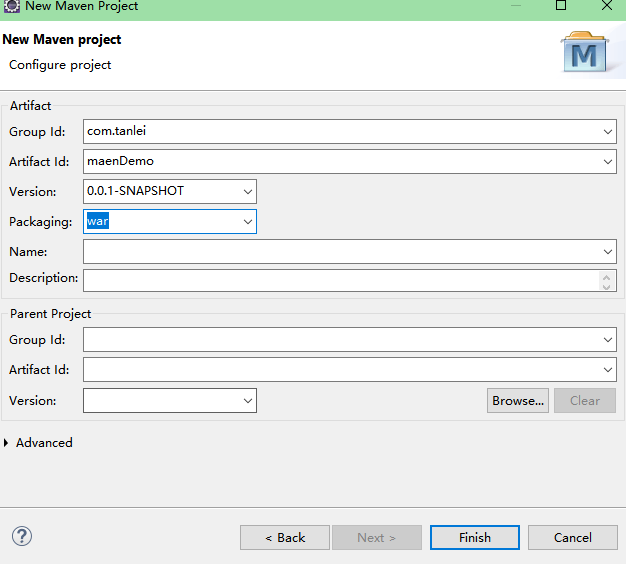The image size is (626, 564).
Task: Click the Browse... button
Action: (518, 401)
